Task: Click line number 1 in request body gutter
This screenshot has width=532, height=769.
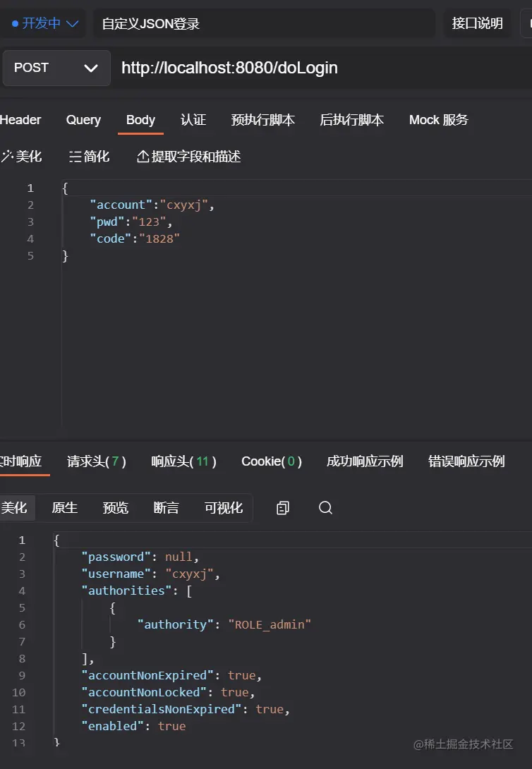Action: (x=30, y=188)
